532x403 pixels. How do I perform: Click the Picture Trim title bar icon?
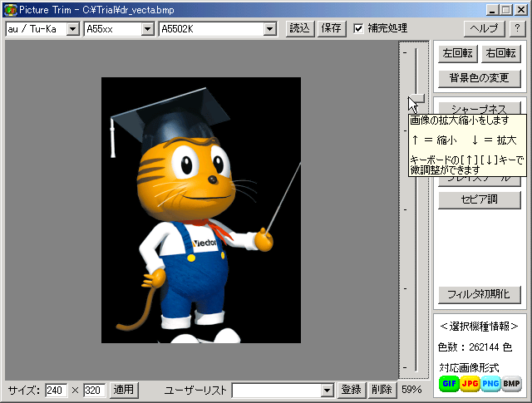pyautogui.click(x=10, y=10)
